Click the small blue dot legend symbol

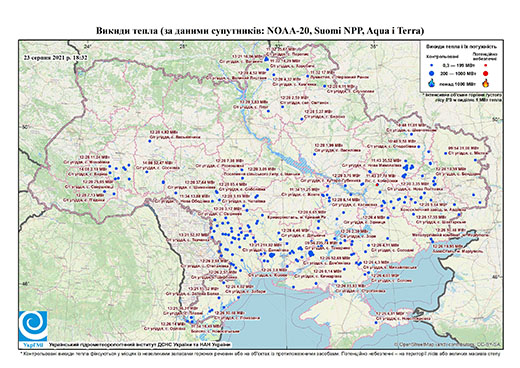[432, 66]
